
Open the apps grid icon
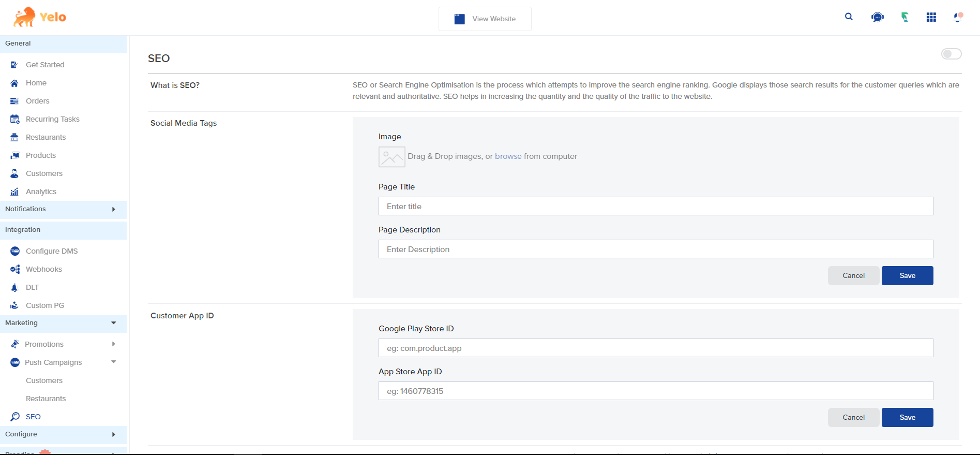coord(931,18)
